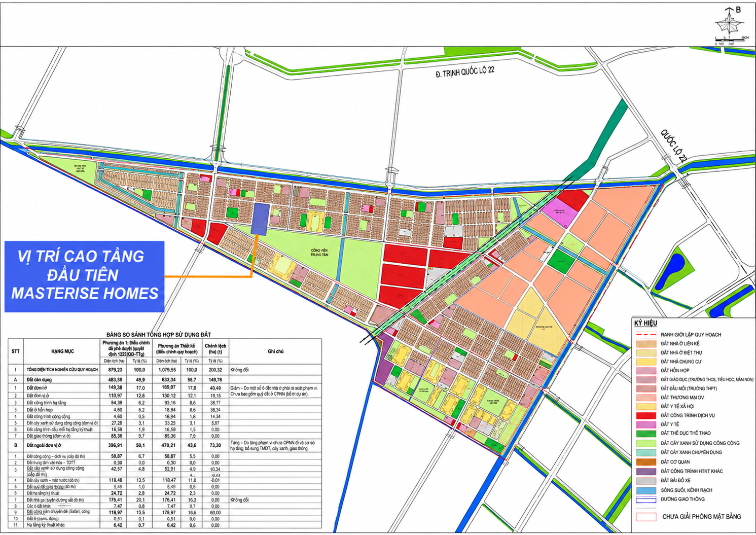
Task: Click the TỔNG DIỆN TÍCH NGHIÊN CỨU QUY HOẠCH row label
Action: tap(62, 370)
